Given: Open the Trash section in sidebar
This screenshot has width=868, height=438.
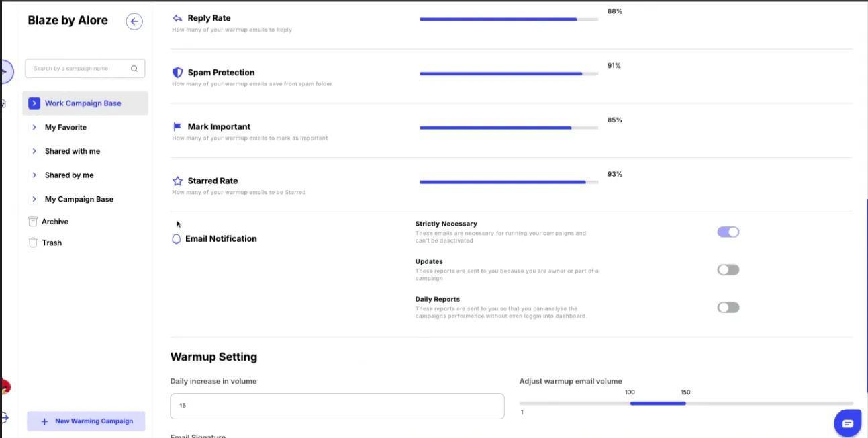Looking at the screenshot, I should coord(52,243).
